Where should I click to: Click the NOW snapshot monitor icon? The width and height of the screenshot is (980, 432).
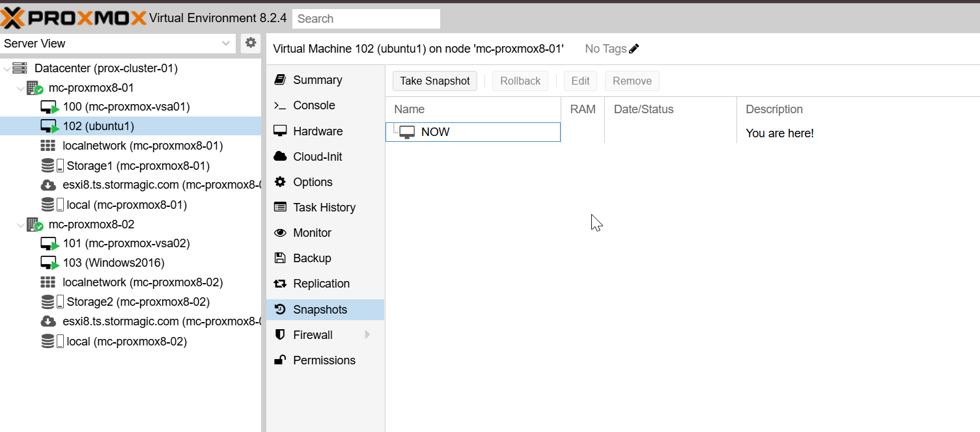click(x=407, y=132)
